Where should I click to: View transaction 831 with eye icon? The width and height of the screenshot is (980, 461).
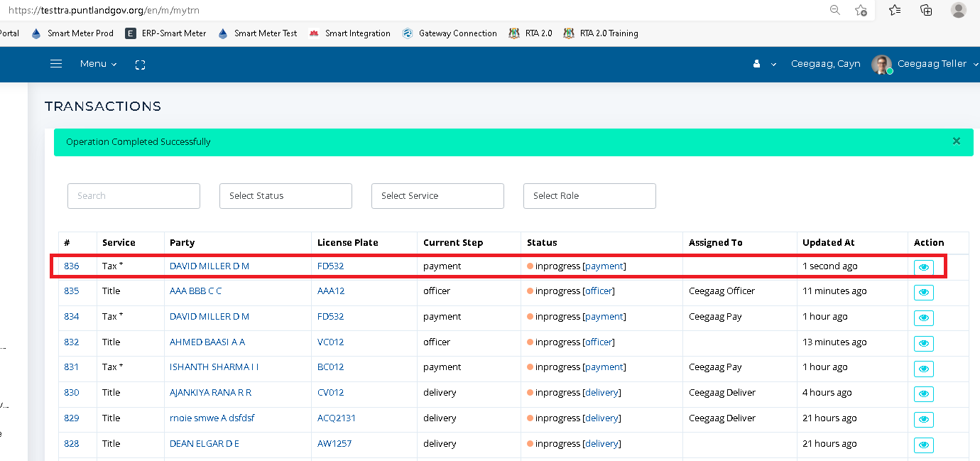pos(924,369)
